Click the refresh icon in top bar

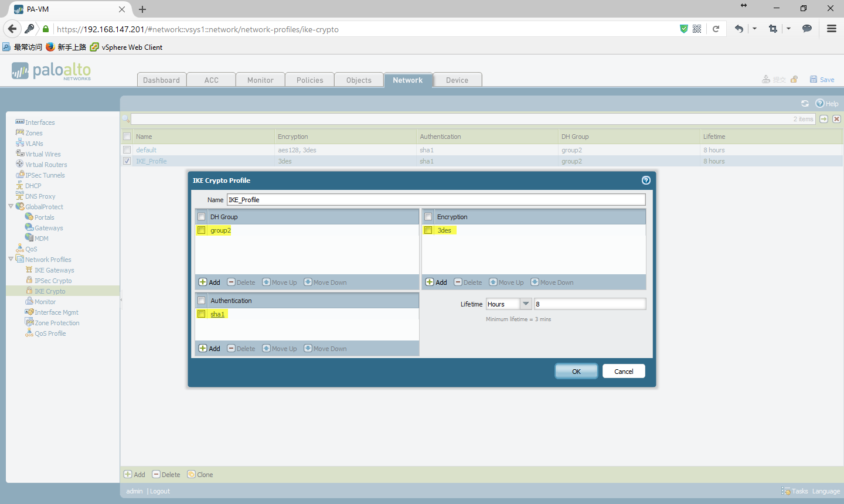tap(805, 103)
